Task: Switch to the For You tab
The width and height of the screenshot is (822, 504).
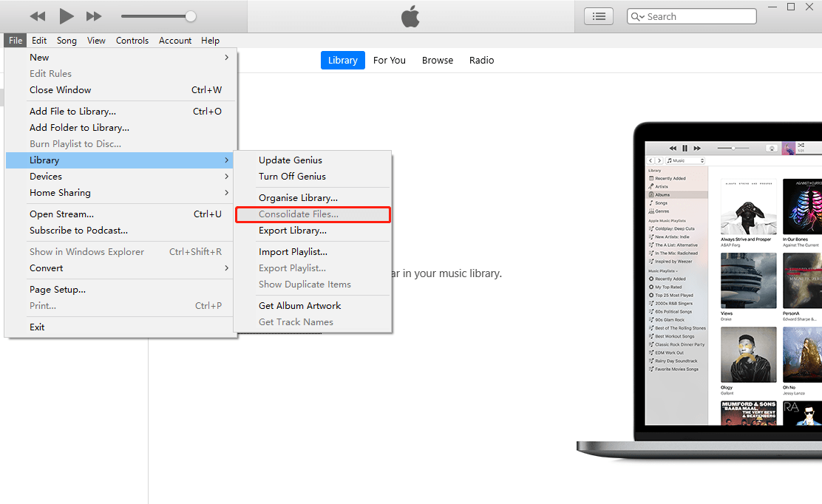Action: 390,61
